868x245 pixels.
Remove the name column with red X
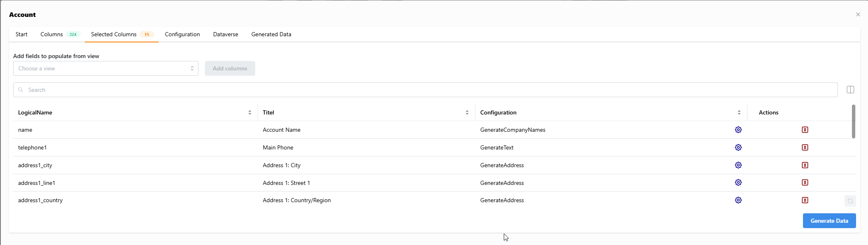click(x=805, y=130)
